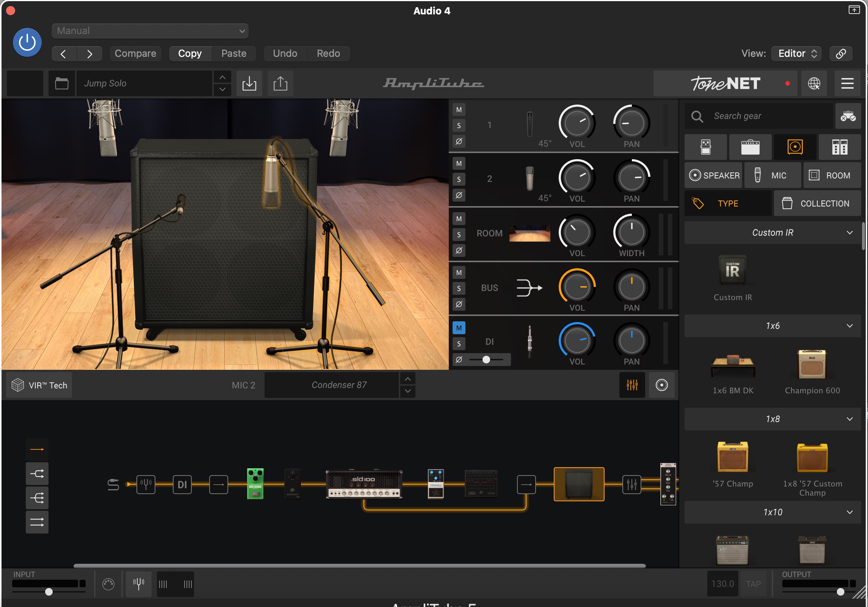
Task: Select the rack effects gear category
Action: coord(840,147)
